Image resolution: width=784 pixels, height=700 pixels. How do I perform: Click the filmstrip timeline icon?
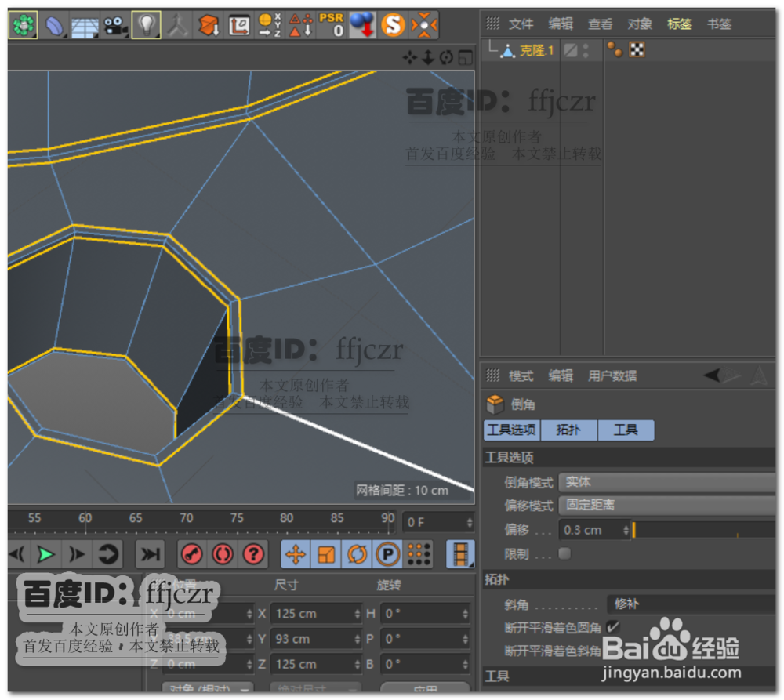(x=460, y=554)
